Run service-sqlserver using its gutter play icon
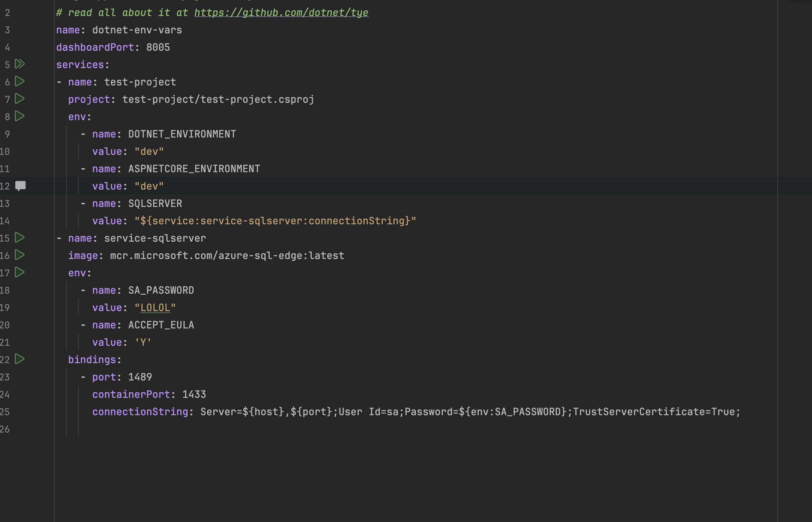The width and height of the screenshot is (812, 522). point(19,238)
